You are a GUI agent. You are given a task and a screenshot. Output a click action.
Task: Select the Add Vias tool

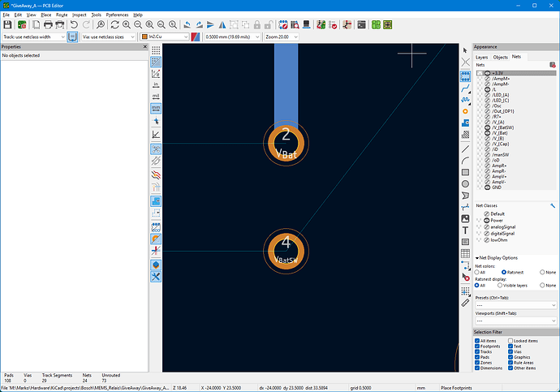[x=465, y=111]
